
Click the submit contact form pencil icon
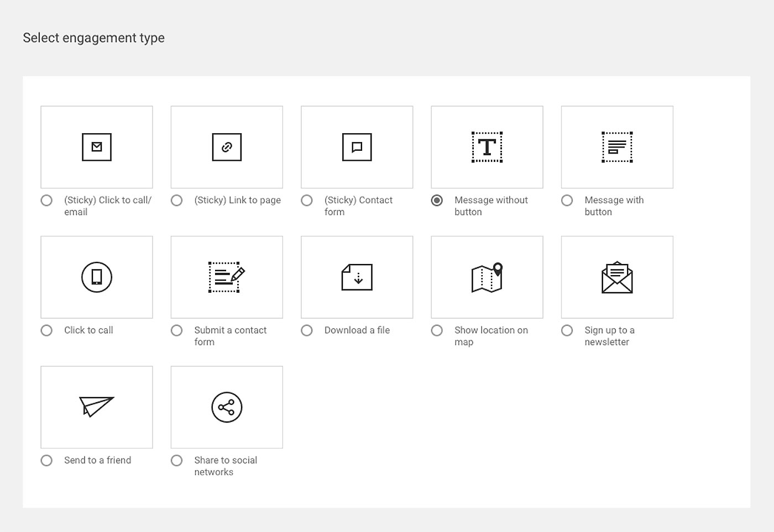tap(227, 277)
